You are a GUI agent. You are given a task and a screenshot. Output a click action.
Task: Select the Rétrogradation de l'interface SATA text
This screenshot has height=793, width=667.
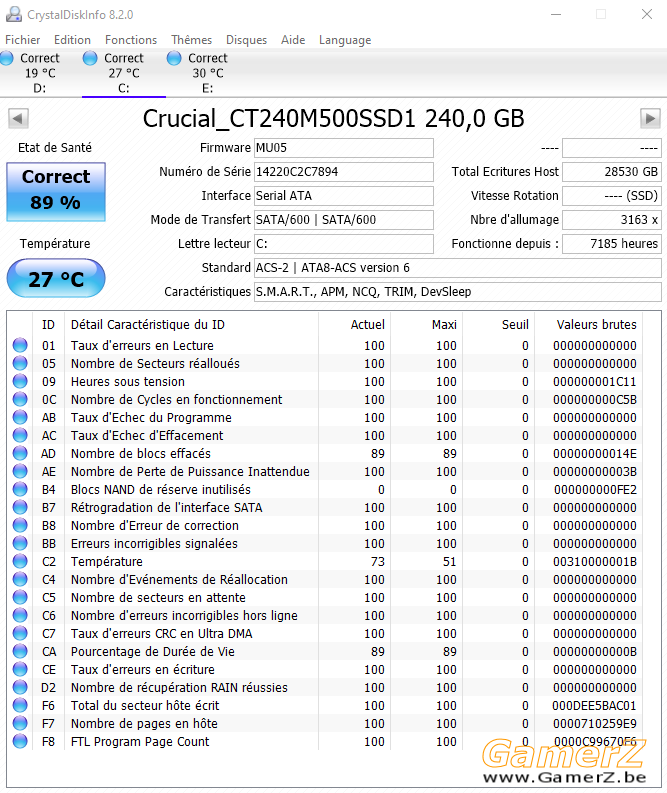pyautogui.click(x=166, y=508)
